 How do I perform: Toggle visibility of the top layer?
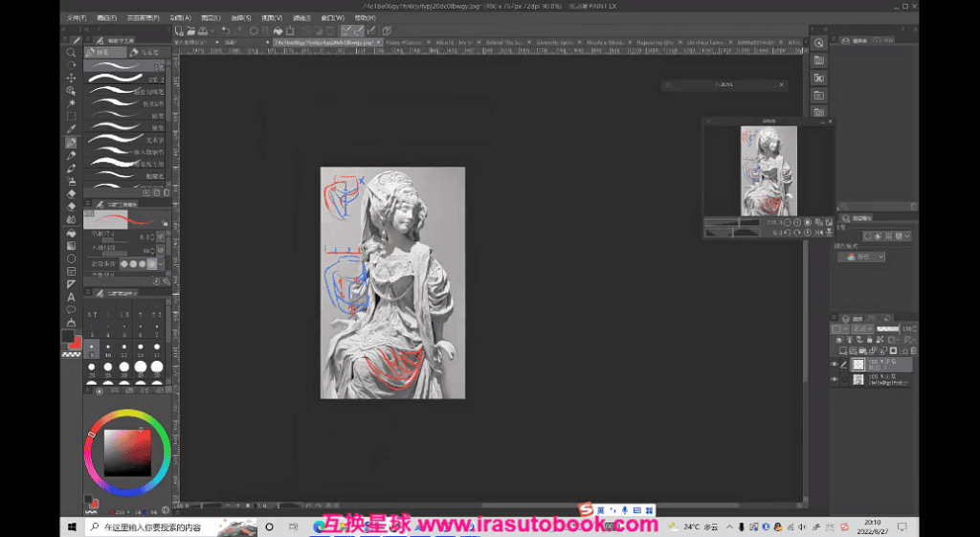click(x=834, y=365)
